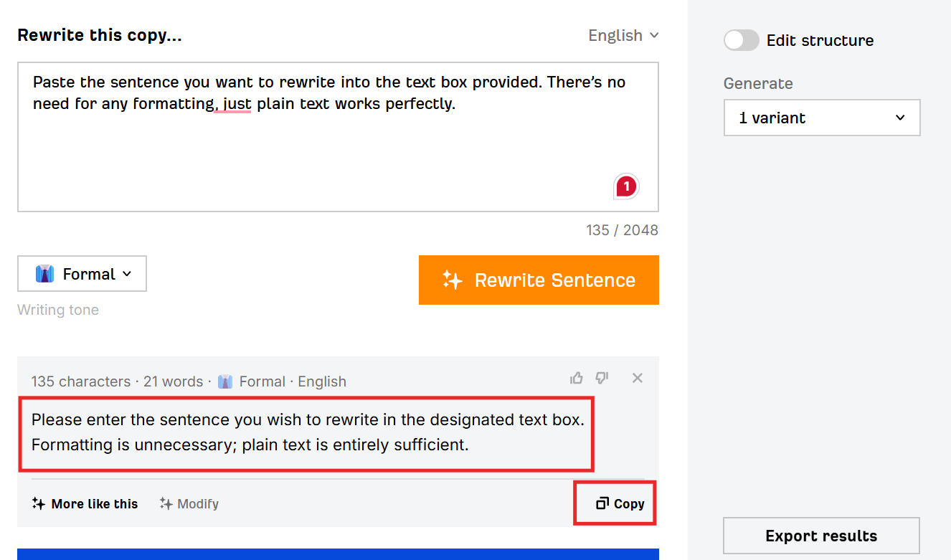Click the Export results button
The height and width of the screenshot is (560, 951).
820,536
